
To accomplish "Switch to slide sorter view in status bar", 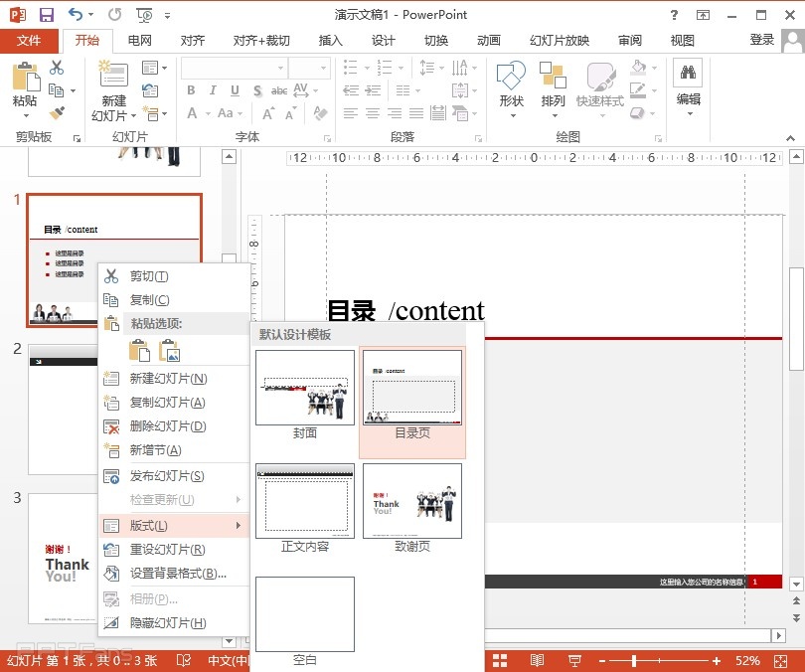I will pos(500,661).
